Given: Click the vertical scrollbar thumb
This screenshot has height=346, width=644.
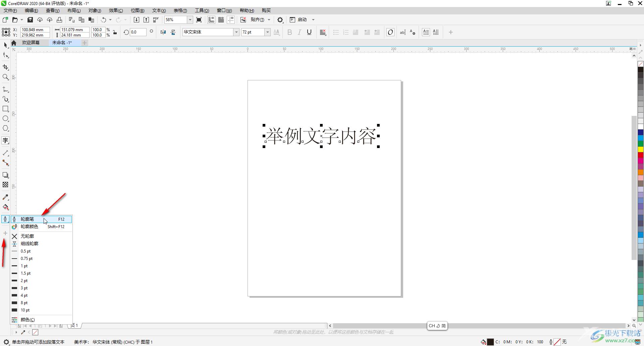Looking at the screenshot, I should [x=634, y=188].
